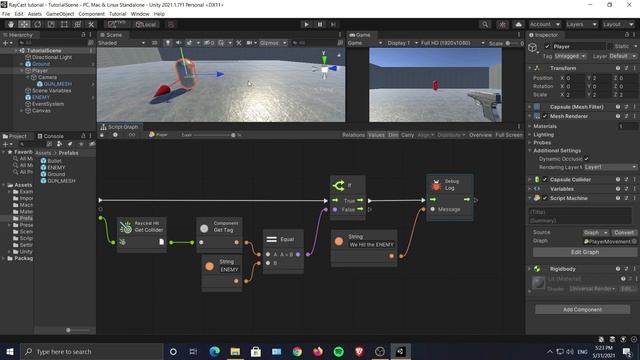Open the cloud services icon

[518, 24]
